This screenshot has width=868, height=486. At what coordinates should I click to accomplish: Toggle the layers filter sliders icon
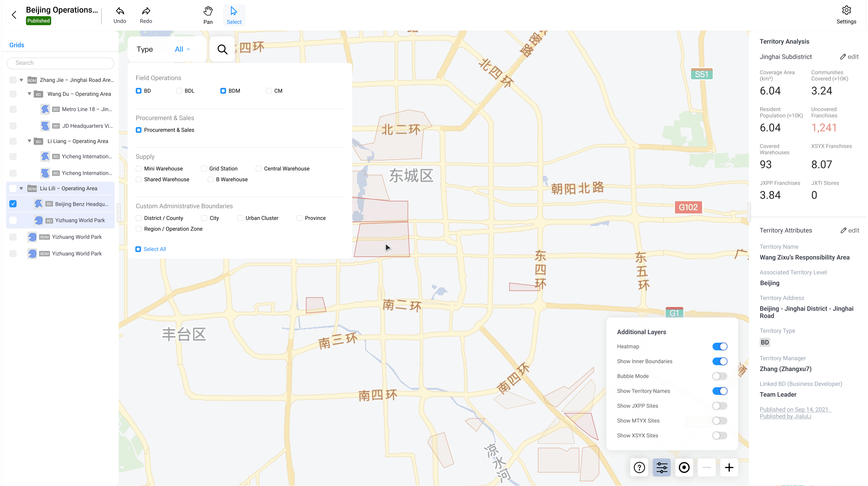[661, 467]
